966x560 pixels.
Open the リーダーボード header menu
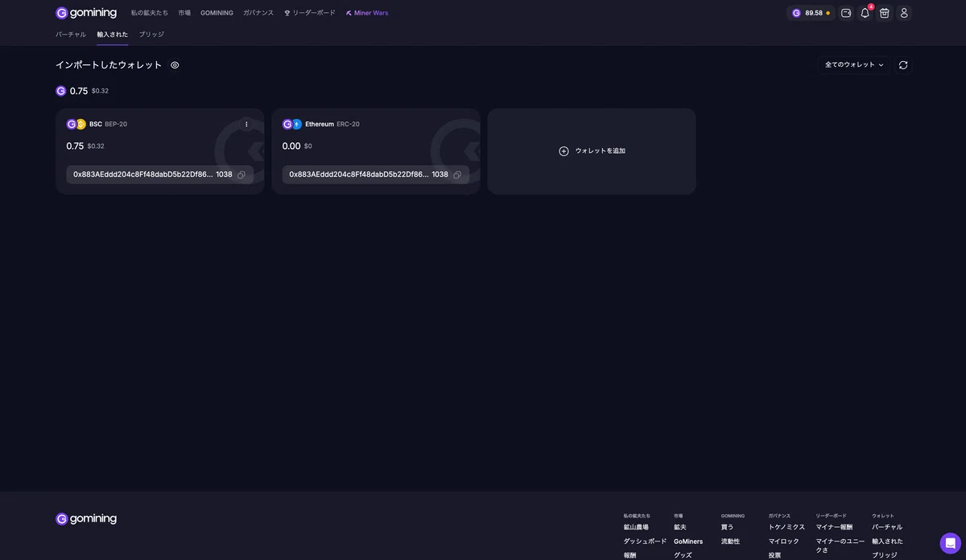(310, 13)
